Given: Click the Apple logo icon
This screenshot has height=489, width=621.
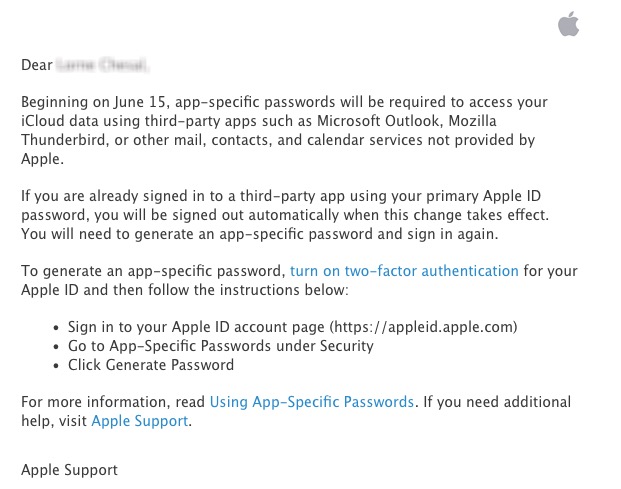Looking at the screenshot, I should tap(568, 24).
